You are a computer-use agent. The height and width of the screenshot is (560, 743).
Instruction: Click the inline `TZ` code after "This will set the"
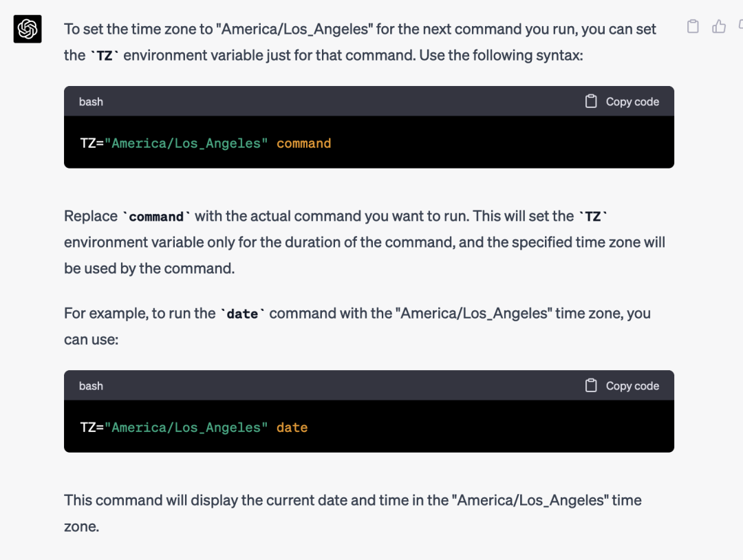(593, 217)
